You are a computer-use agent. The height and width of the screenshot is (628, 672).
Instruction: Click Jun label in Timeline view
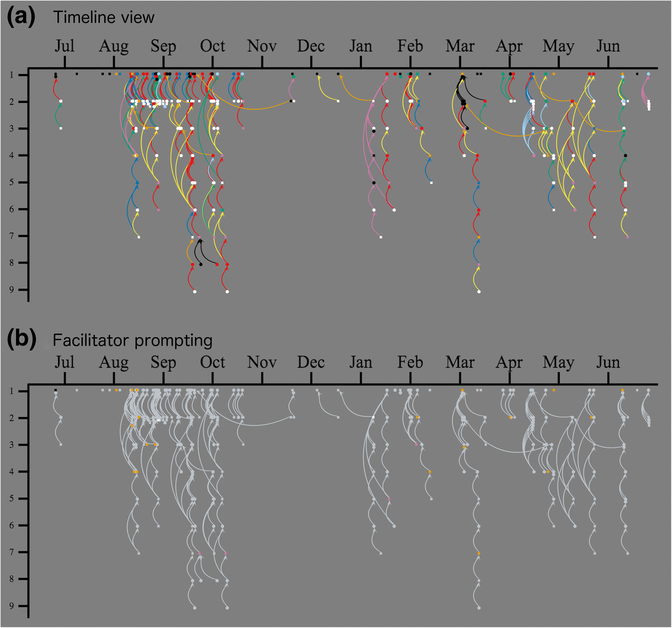click(x=608, y=46)
